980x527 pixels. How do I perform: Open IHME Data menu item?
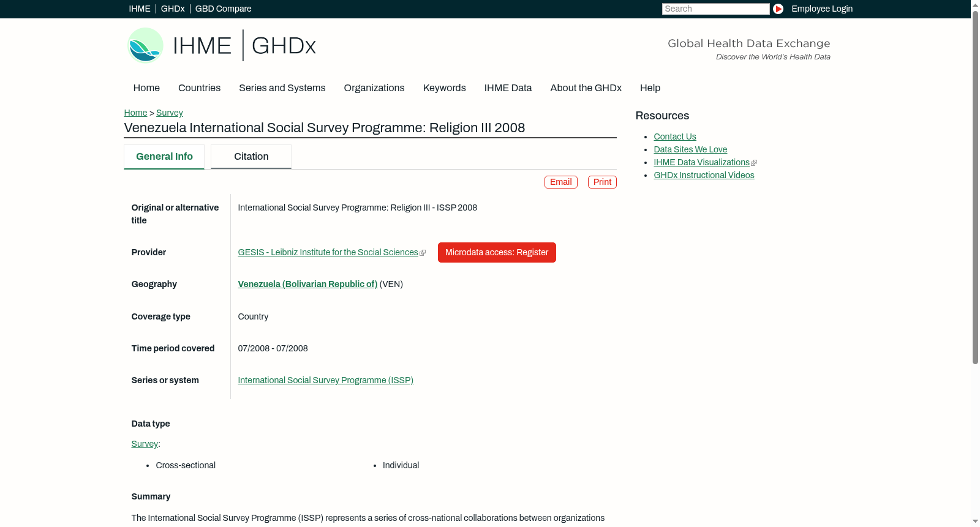508,88
